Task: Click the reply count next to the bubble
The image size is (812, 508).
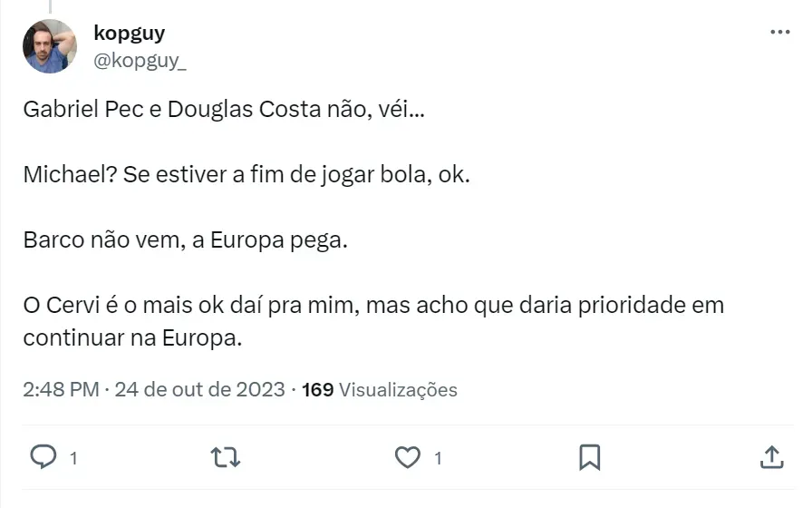Action: [72, 458]
